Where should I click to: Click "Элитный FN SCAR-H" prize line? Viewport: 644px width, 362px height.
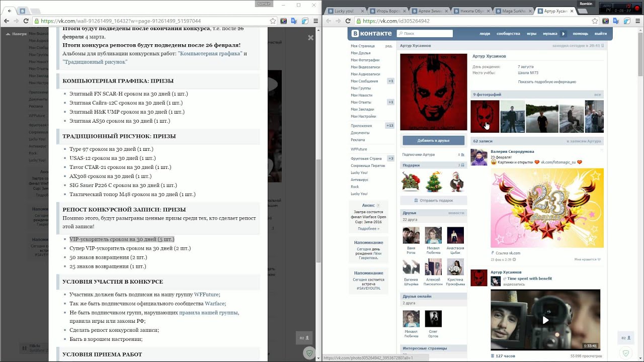(x=128, y=94)
